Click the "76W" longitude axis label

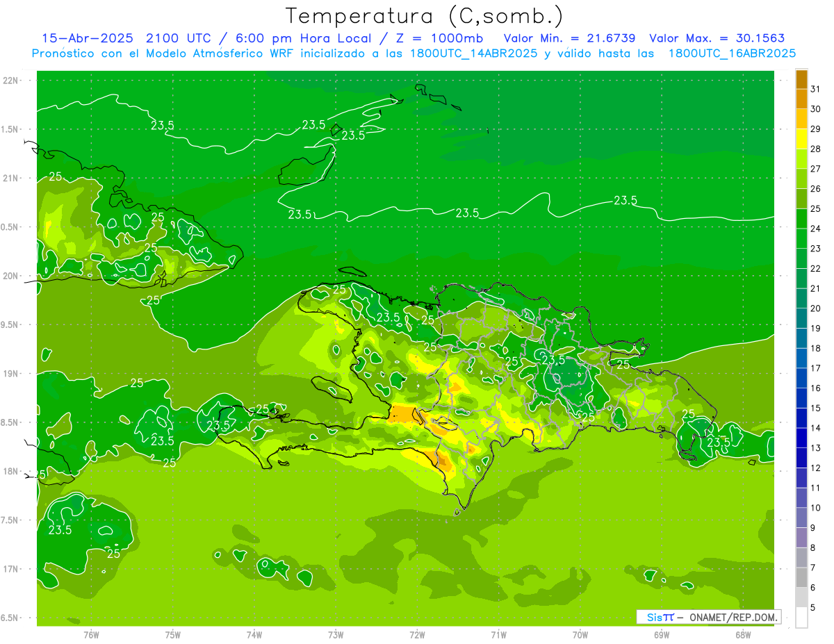[x=91, y=635]
